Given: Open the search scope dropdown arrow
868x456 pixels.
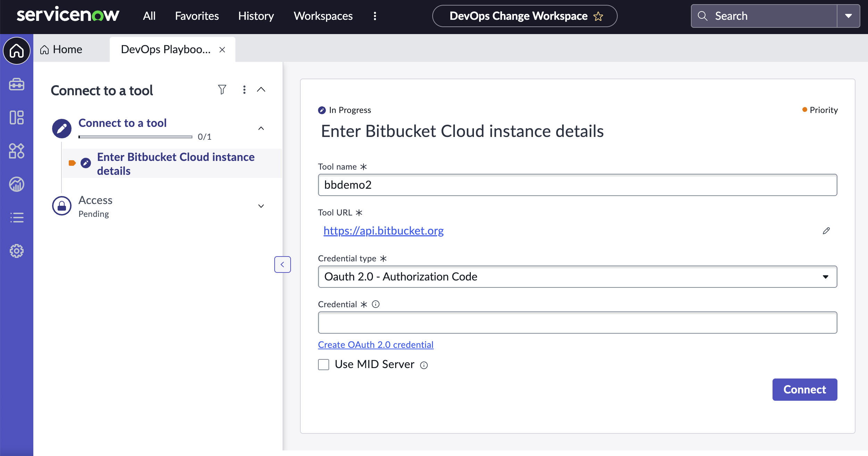Looking at the screenshot, I should [849, 16].
